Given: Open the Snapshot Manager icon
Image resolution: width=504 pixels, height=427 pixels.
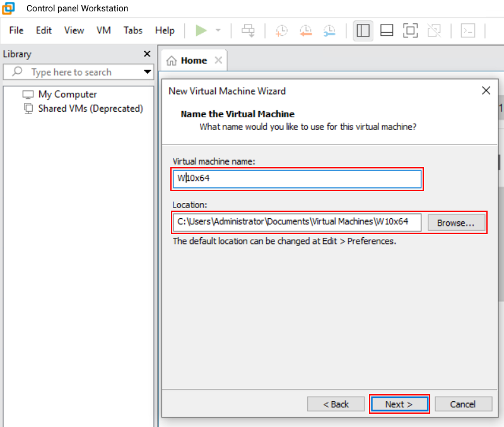Looking at the screenshot, I should pyautogui.click(x=329, y=30).
